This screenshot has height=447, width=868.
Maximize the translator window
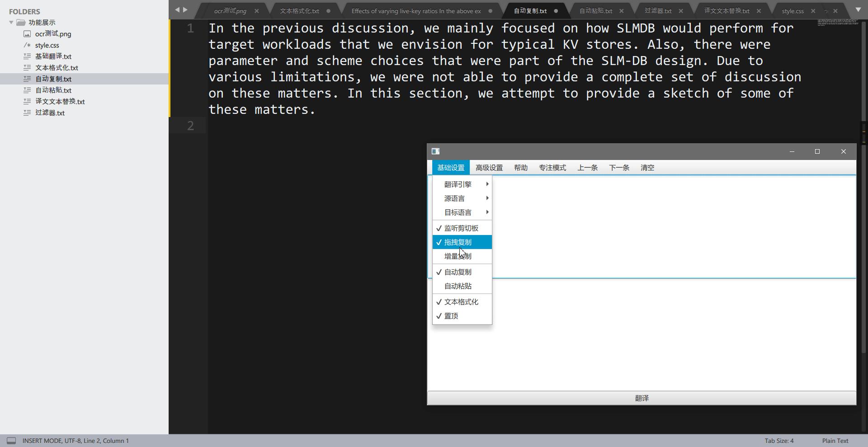click(817, 151)
